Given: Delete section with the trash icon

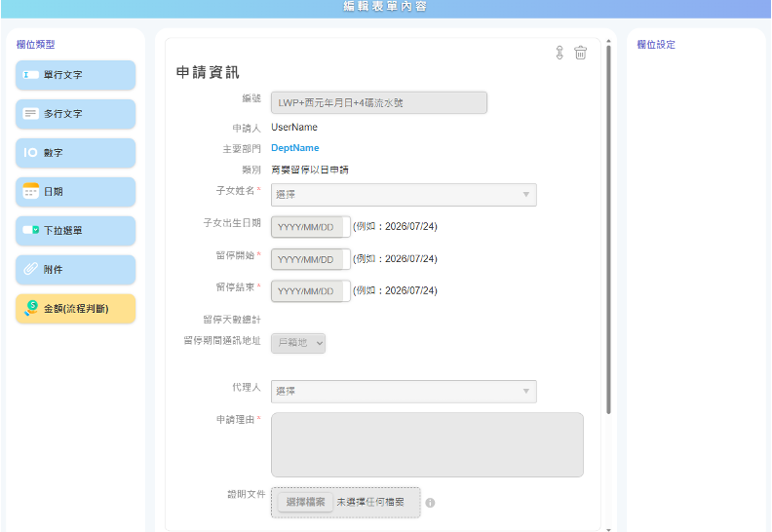Looking at the screenshot, I should click(581, 53).
